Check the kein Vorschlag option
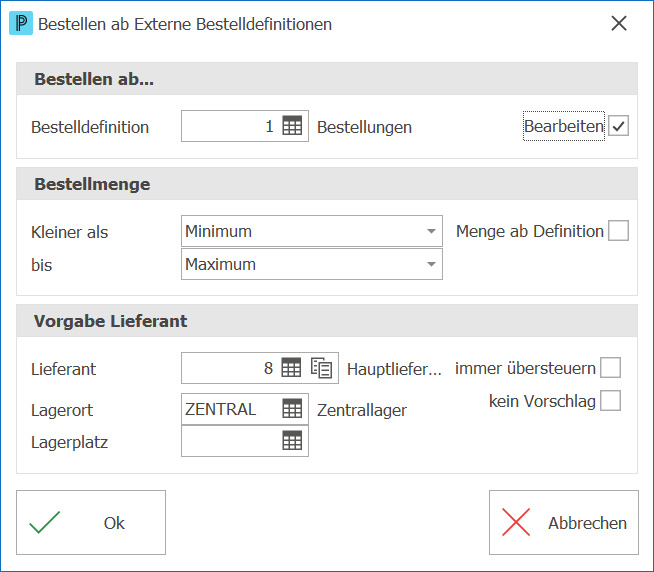The height and width of the screenshot is (572, 654). point(611,401)
